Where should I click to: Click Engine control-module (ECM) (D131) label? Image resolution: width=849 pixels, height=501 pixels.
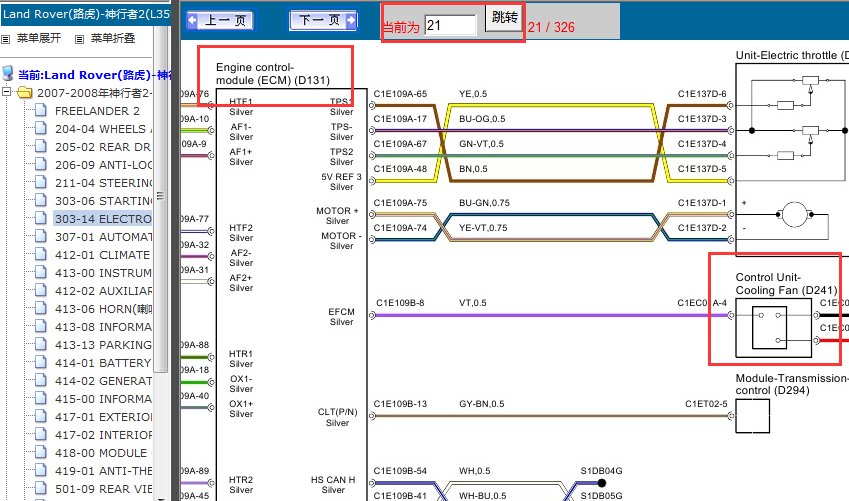coord(273,74)
